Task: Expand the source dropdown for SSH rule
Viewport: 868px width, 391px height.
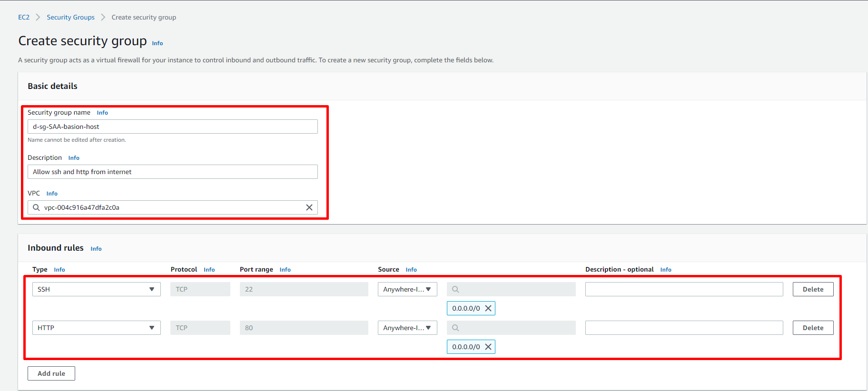Action: (x=407, y=289)
